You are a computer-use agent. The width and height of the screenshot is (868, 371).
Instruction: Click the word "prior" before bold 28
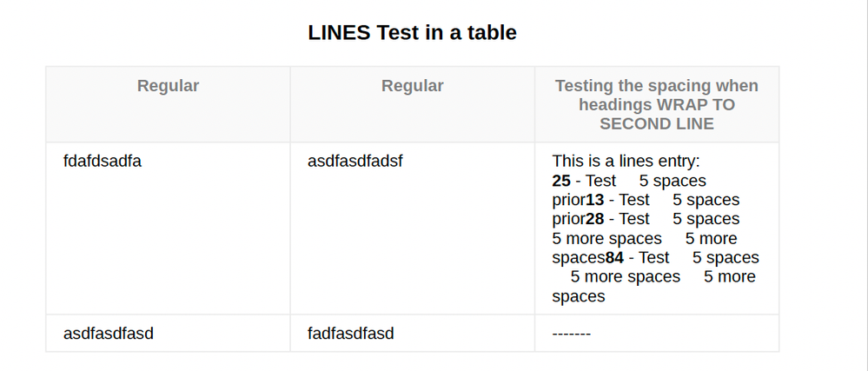tap(568, 219)
